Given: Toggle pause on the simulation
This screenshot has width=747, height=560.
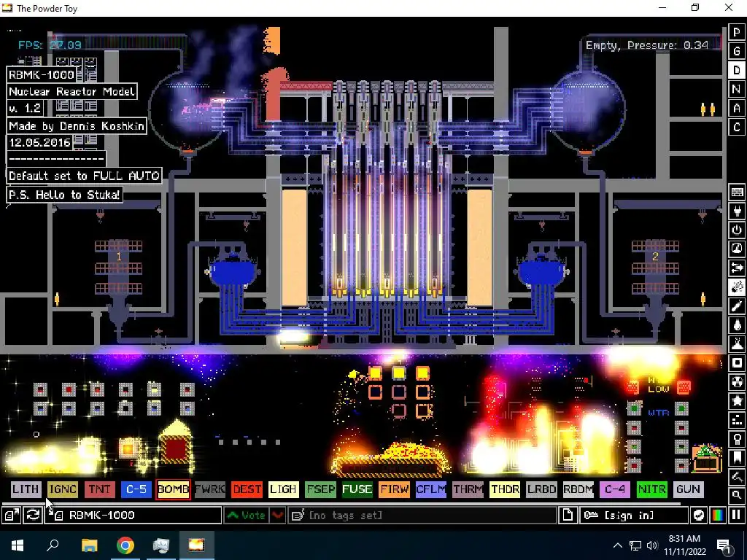Looking at the screenshot, I should click(x=737, y=516).
